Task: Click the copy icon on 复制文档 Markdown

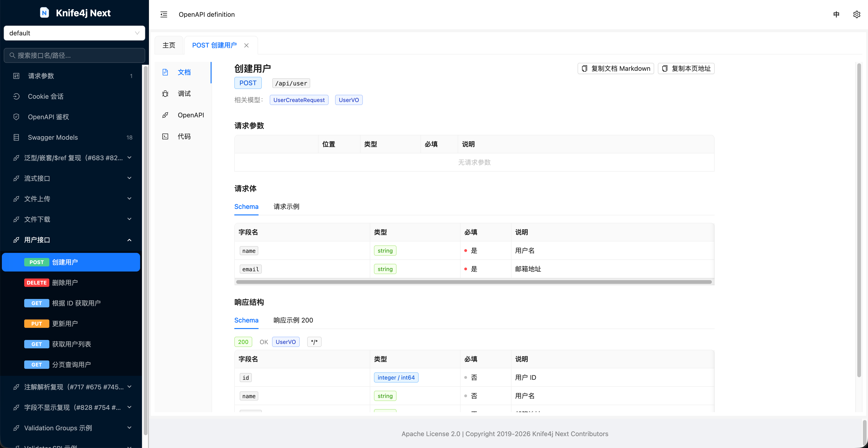Action: (x=585, y=68)
